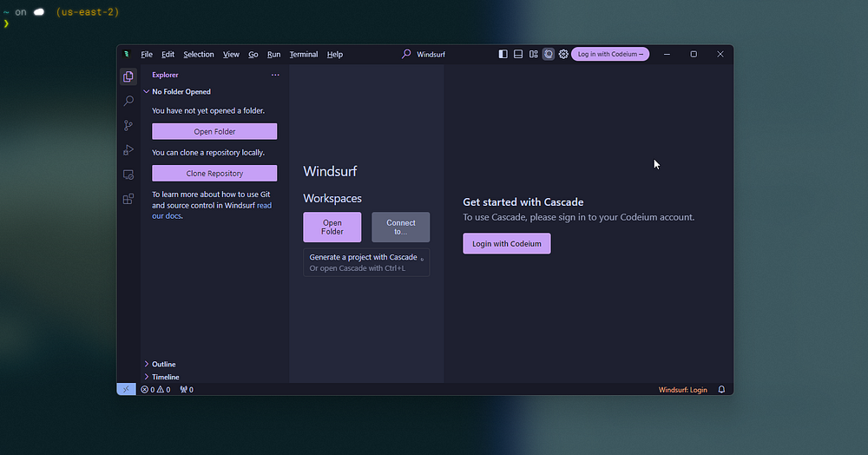
Task: Click the Get started with Cascade heading
Action: (523, 202)
